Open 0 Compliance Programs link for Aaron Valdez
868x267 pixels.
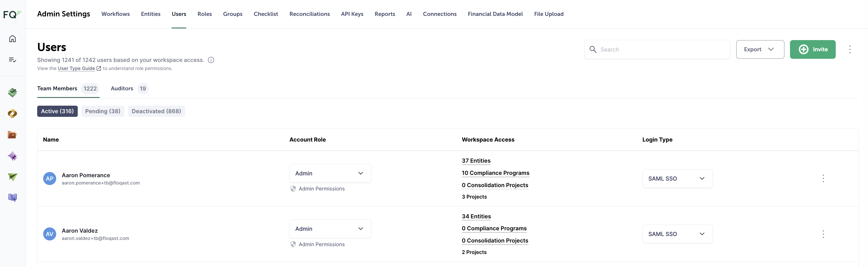(494, 228)
